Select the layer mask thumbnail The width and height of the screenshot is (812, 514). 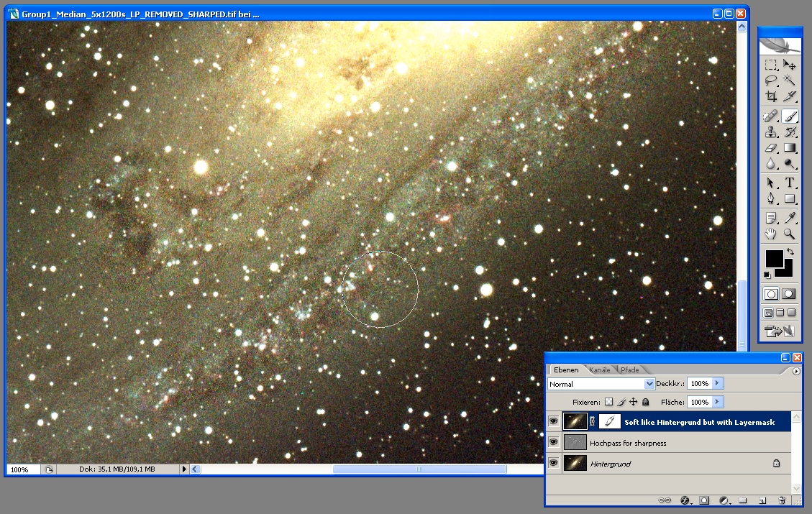click(609, 421)
